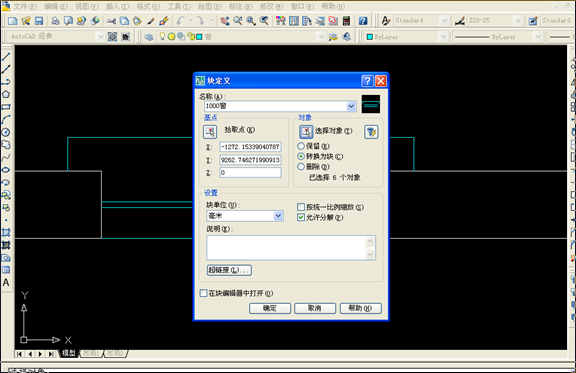Toggle the layer lock padlock icon

(190, 36)
